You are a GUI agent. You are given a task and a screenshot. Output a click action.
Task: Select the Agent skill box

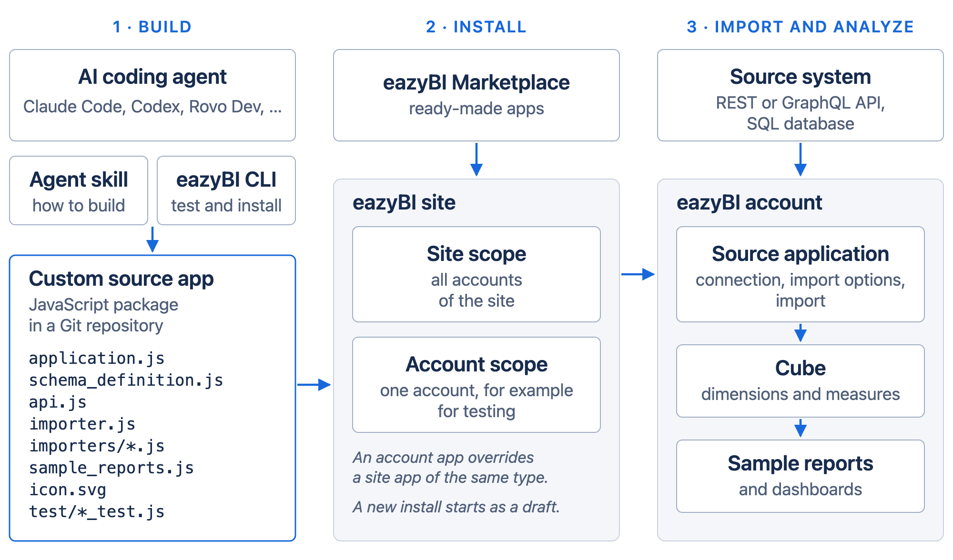click(79, 190)
